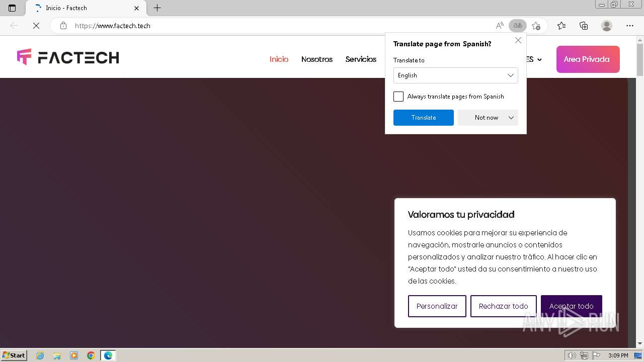View site information lock icon

tap(63, 26)
